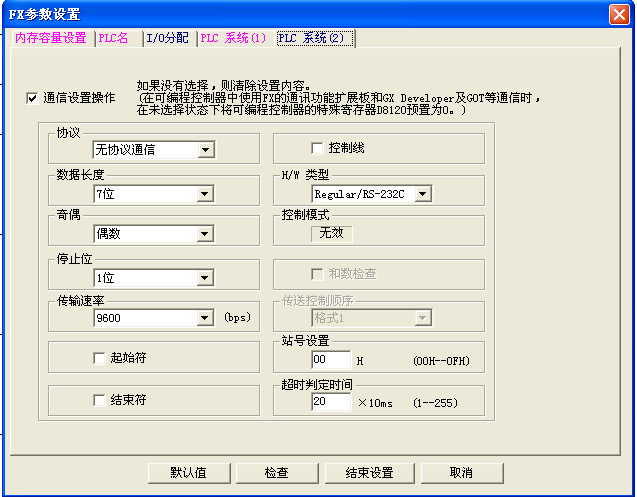Switch to the PLC 系统(1) tab
637x497 pixels.
(233, 38)
